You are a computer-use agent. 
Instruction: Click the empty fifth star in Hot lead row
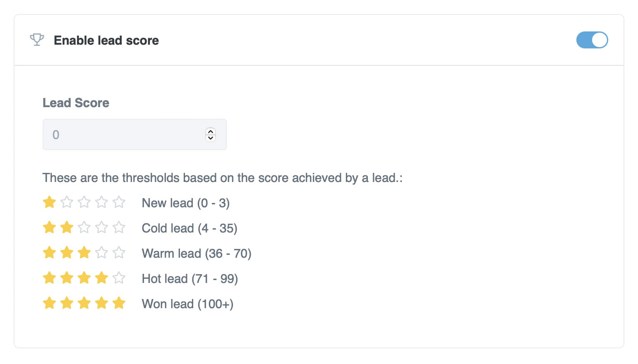pos(119,278)
